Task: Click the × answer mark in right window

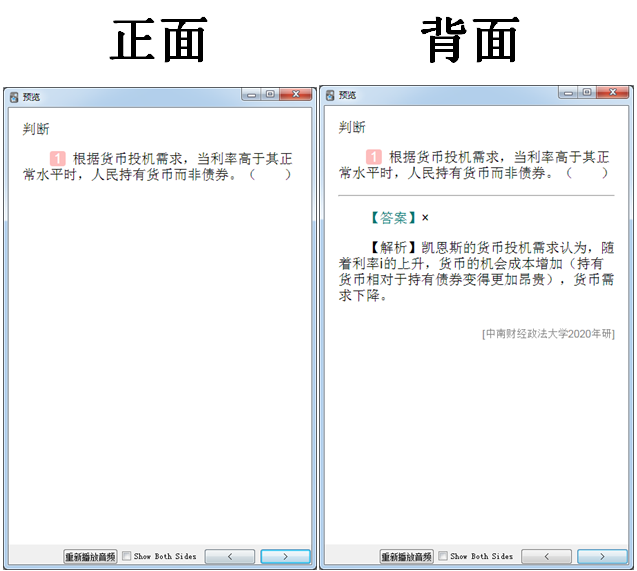Action: tap(425, 218)
